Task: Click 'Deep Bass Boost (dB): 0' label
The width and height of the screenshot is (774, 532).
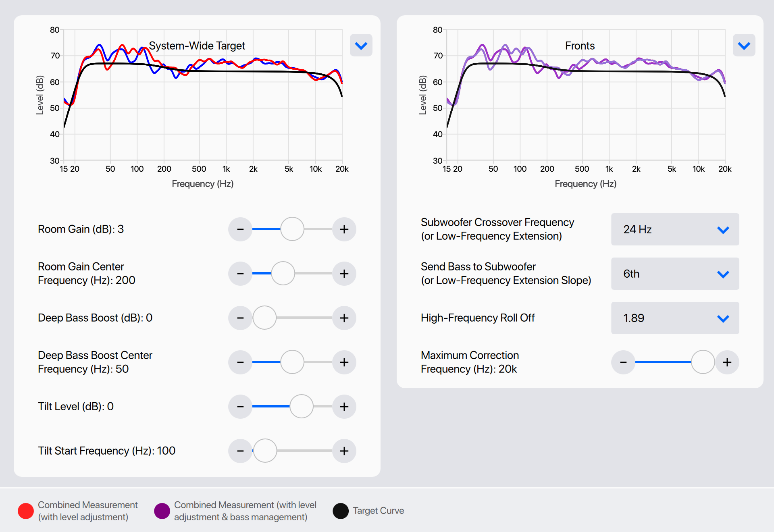Action: click(x=95, y=318)
